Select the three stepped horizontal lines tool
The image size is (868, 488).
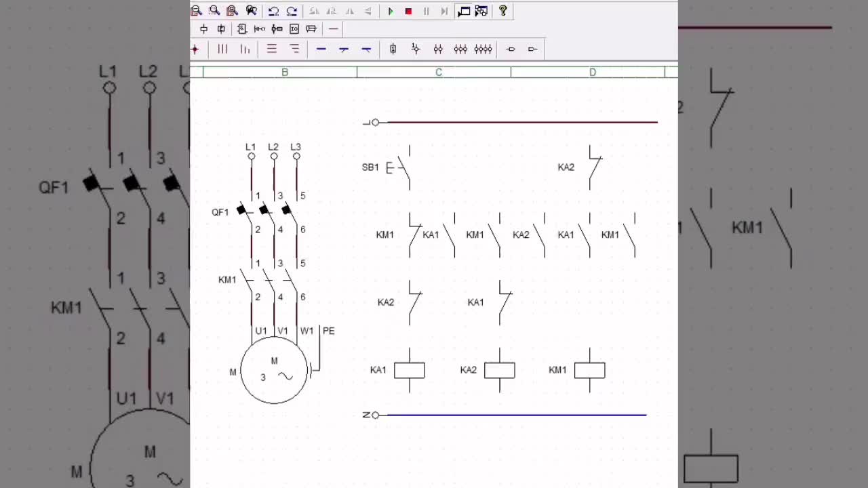tap(294, 49)
